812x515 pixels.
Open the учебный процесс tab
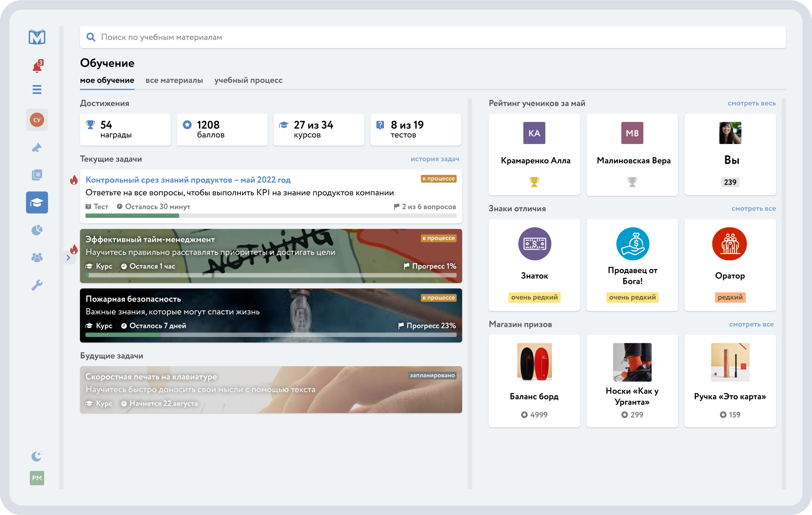(249, 80)
